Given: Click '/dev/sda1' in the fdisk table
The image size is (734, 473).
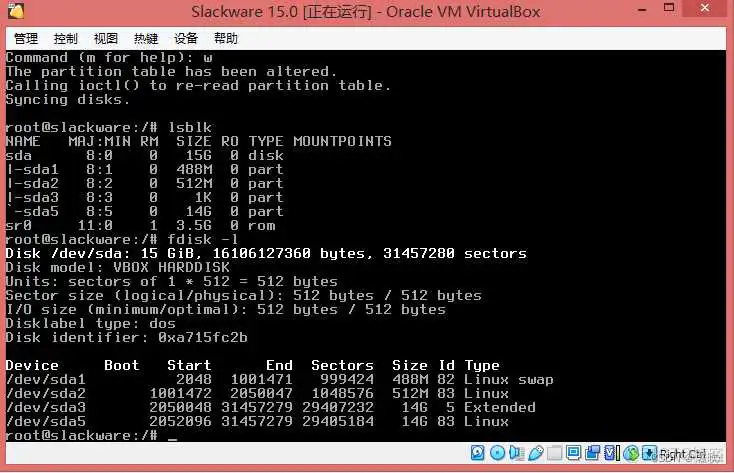Looking at the screenshot, I should (46, 379).
